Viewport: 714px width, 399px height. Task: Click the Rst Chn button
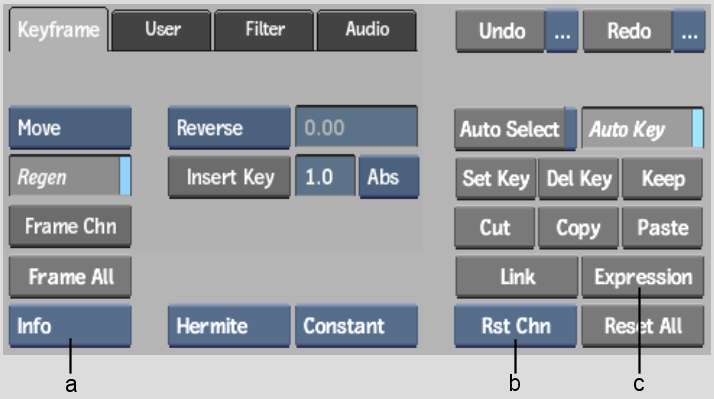point(515,326)
